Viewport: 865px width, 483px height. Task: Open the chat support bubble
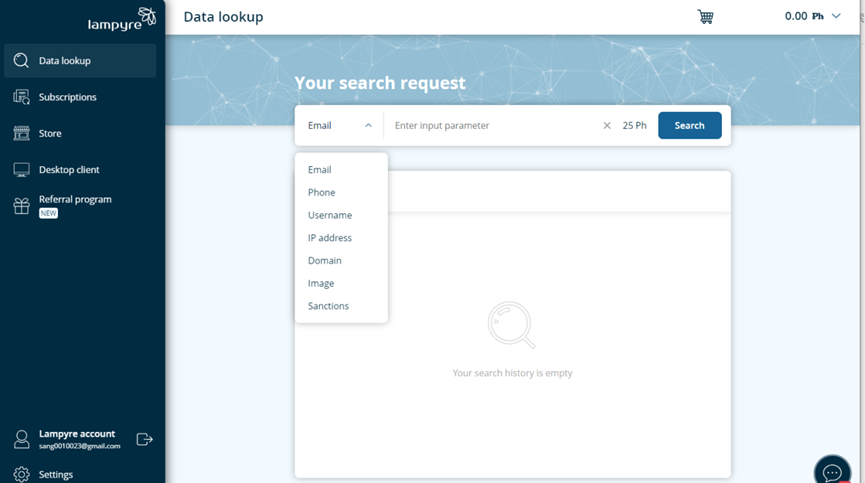pos(832,471)
